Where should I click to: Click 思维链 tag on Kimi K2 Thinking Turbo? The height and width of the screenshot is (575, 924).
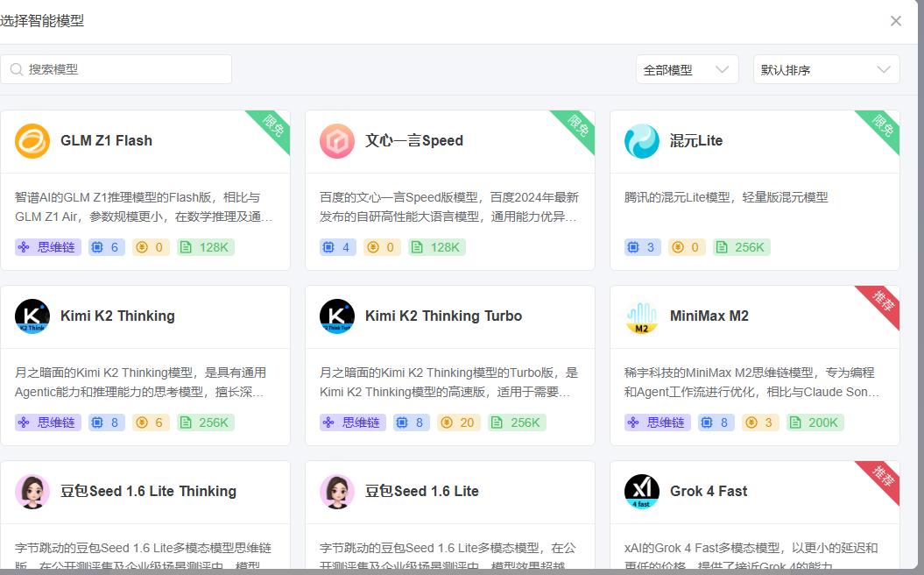click(x=353, y=422)
